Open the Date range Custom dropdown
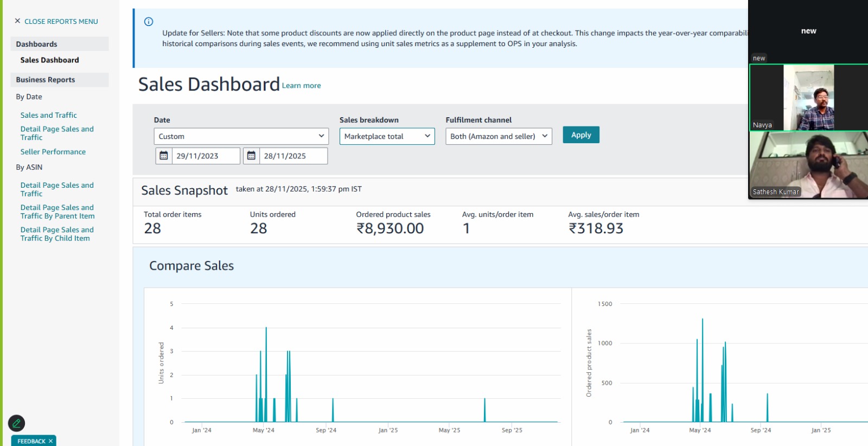 tap(241, 136)
